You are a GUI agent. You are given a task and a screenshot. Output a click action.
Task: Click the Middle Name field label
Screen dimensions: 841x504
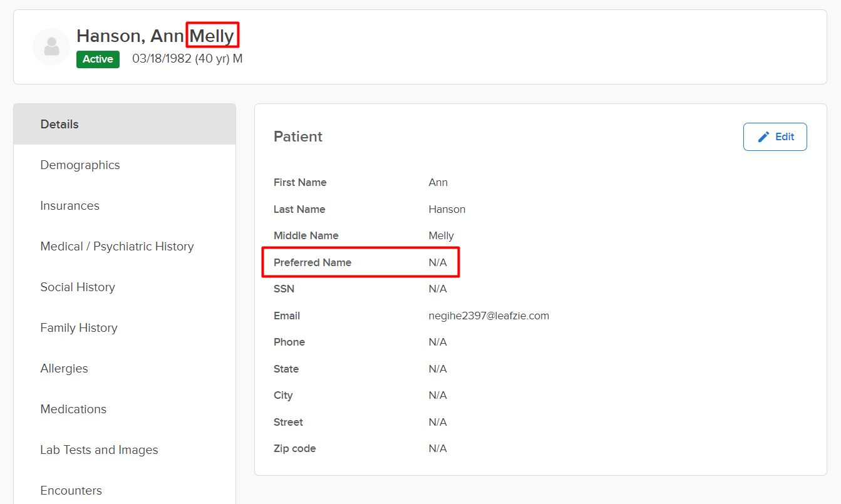pyautogui.click(x=306, y=235)
